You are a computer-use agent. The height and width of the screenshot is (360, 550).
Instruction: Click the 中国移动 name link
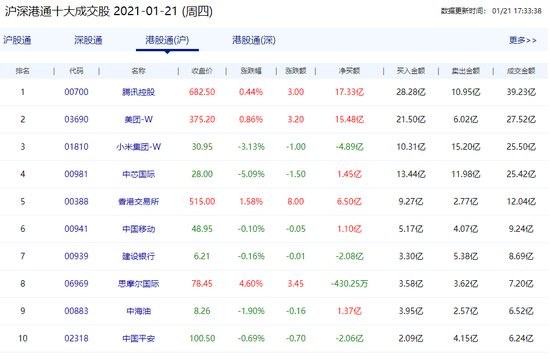tap(139, 229)
